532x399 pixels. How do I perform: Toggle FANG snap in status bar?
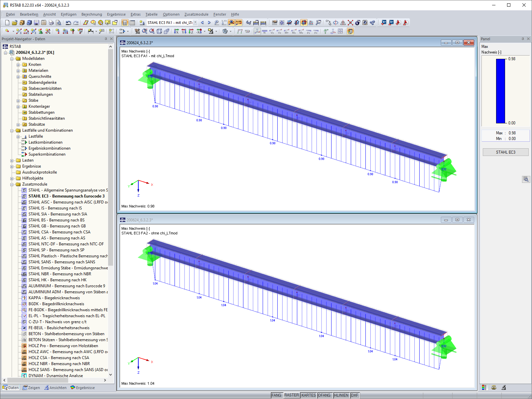[276, 395]
